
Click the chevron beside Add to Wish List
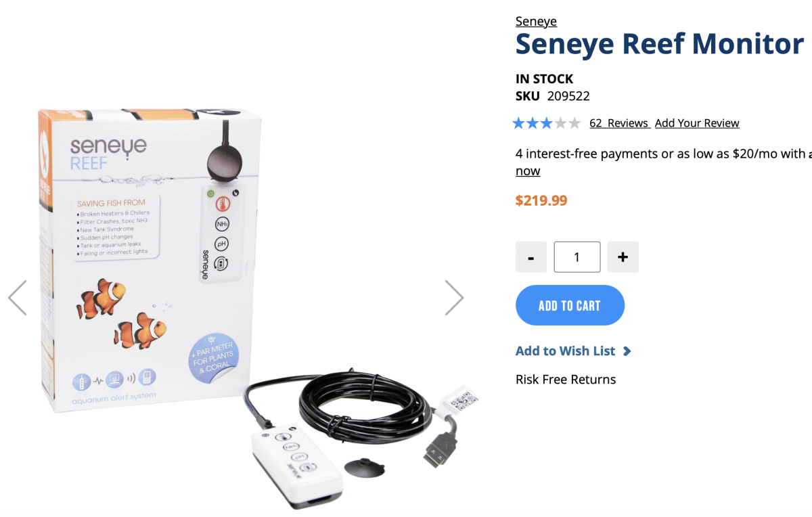(x=627, y=351)
